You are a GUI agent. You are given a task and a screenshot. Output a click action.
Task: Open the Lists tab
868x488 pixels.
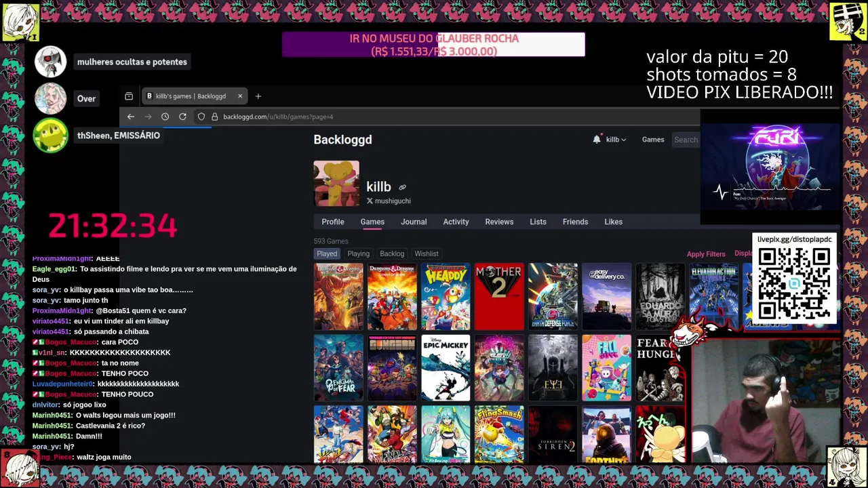(x=538, y=222)
